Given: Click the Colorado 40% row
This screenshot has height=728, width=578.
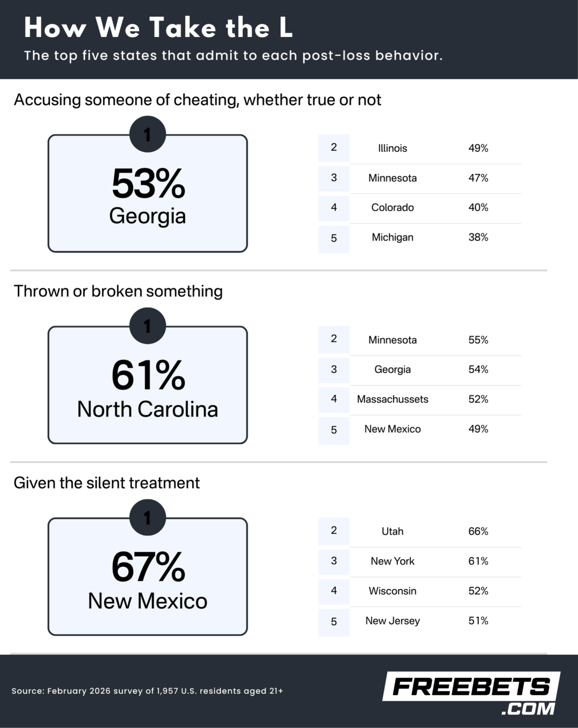Looking at the screenshot, I should pyautogui.click(x=435, y=208).
